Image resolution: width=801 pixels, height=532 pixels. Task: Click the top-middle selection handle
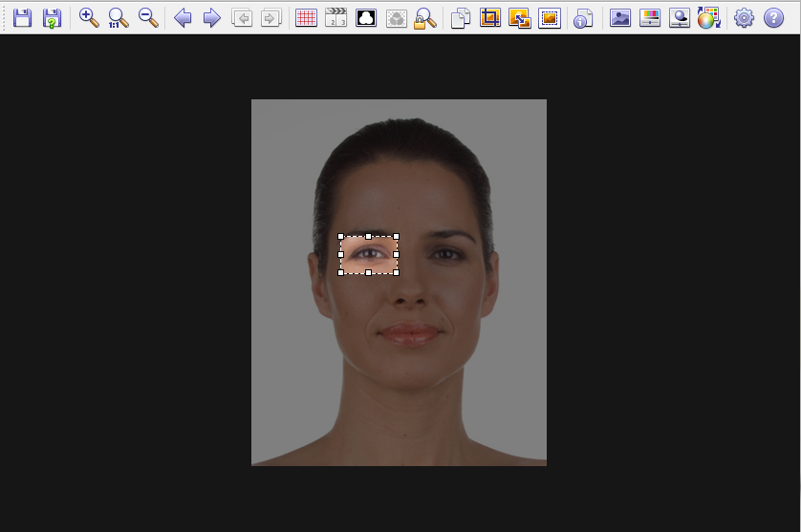(x=368, y=236)
